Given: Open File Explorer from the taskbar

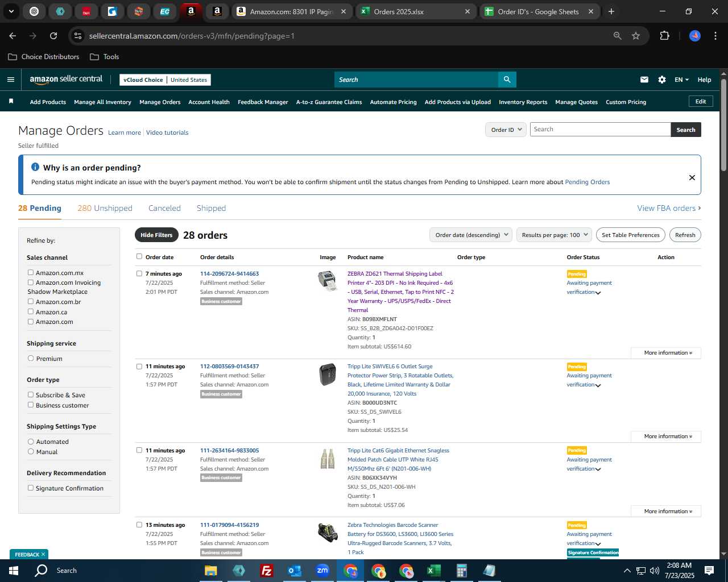Looking at the screenshot, I should [210, 571].
